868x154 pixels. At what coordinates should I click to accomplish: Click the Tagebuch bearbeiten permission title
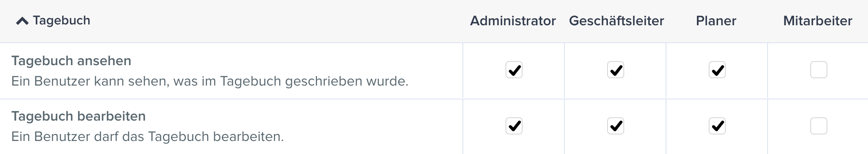point(78,116)
